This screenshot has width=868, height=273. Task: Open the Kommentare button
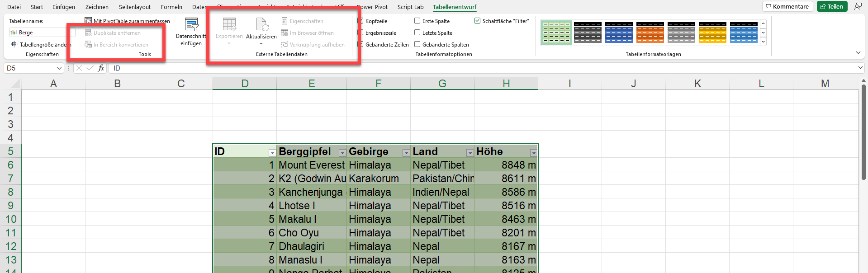coord(787,6)
